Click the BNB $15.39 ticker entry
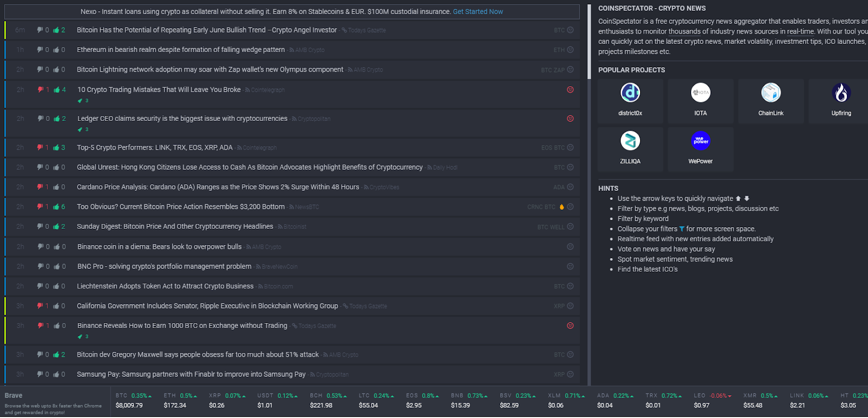This screenshot has height=418, width=868. [469, 401]
